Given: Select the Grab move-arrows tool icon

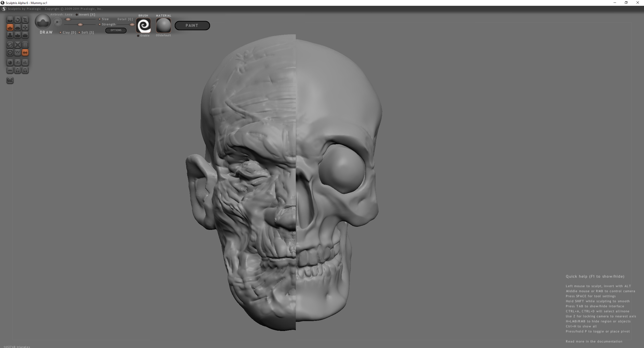Looking at the screenshot, I should pos(25,27).
